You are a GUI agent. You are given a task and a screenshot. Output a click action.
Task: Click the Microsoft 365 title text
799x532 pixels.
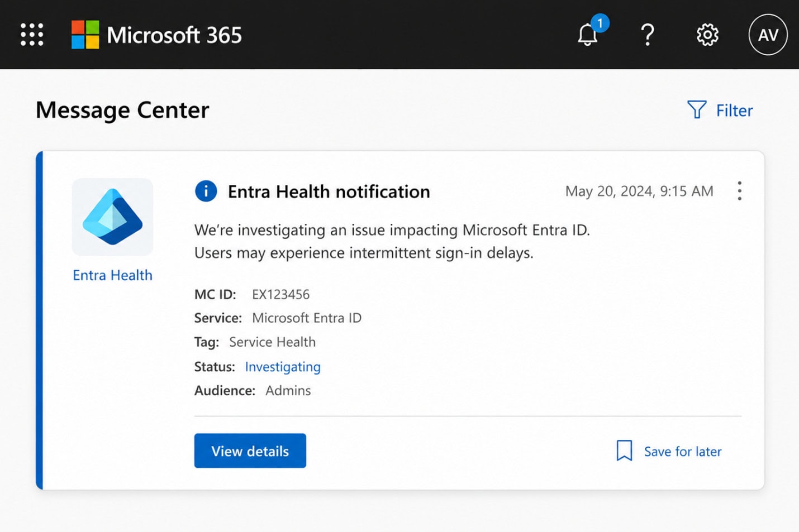[174, 35]
